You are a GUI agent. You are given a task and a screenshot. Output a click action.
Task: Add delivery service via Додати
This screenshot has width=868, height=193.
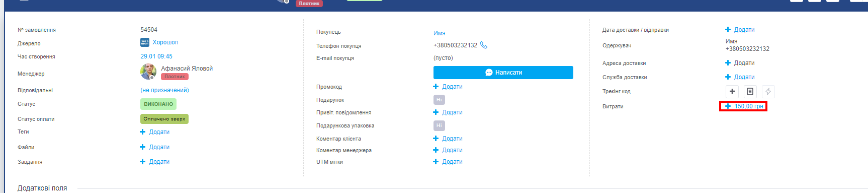744,77
